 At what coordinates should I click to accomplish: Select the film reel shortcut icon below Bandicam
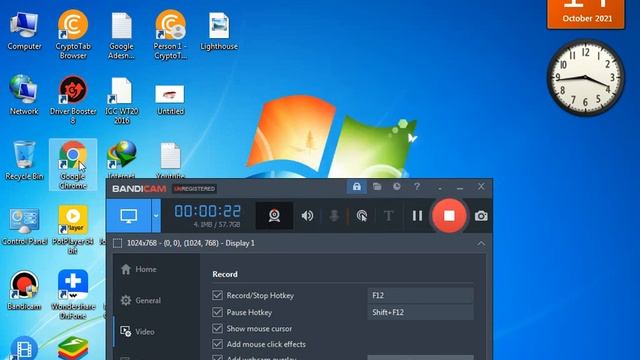coord(24,348)
